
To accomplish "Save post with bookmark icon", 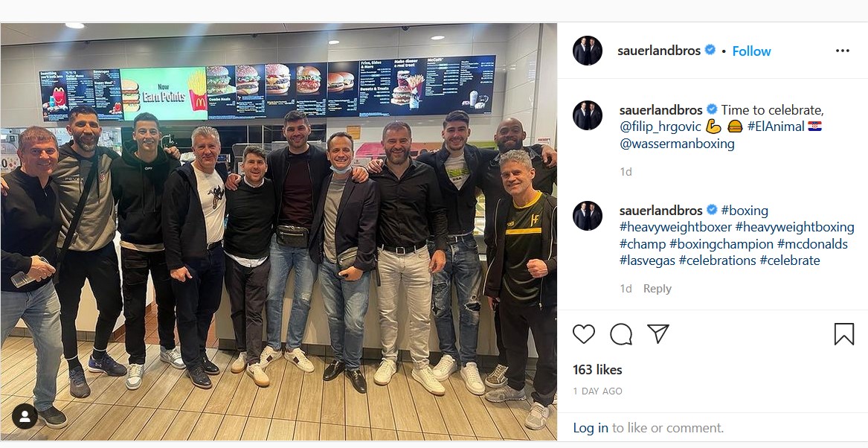I will click(x=843, y=334).
